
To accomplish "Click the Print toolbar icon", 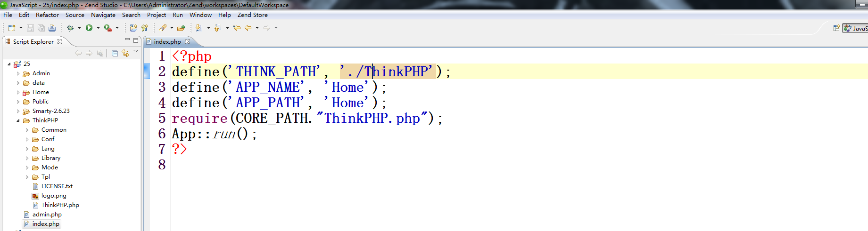I will (x=52, y=28).
